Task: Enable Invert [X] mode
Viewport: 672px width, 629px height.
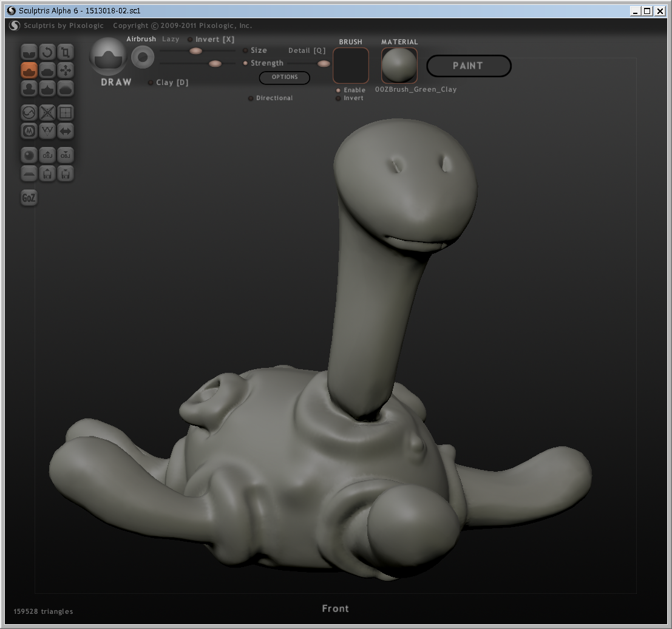Action: click(211, 39)
